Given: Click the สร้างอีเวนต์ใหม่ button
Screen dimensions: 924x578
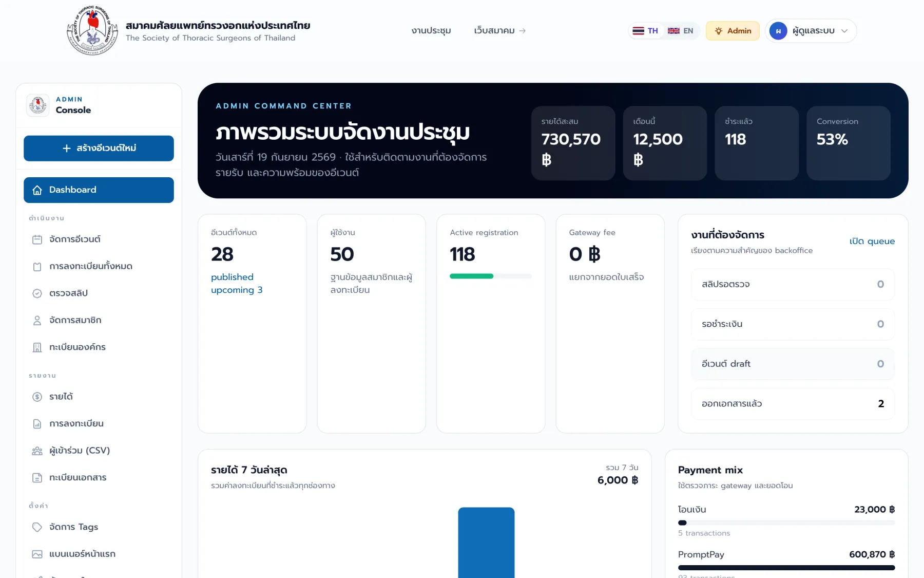Looking at the screenshot, I should click(x=99, y=148).
